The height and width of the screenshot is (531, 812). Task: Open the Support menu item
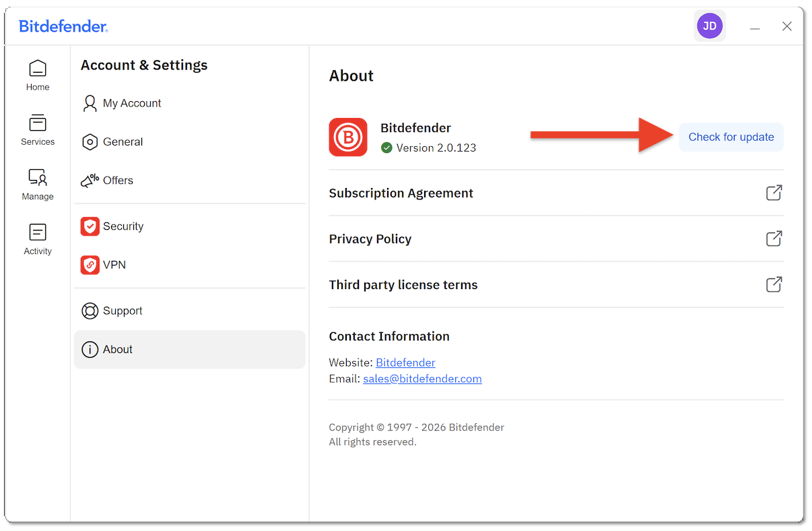190,311
